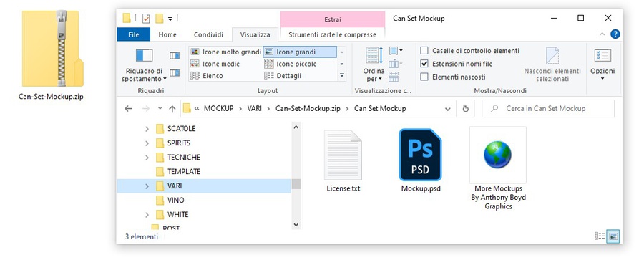The width and height of the screenshot is (644, 260).
Task: Enable Elementi nascosti checkbox
Action: pyautogui.click(x=424, y=77)
